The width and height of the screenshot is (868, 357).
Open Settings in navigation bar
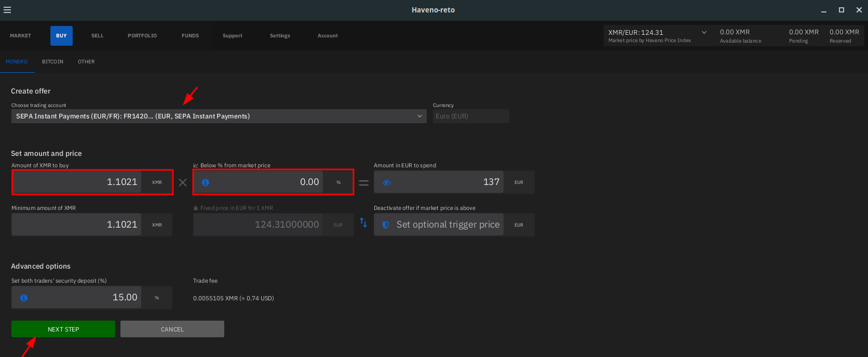280,36
